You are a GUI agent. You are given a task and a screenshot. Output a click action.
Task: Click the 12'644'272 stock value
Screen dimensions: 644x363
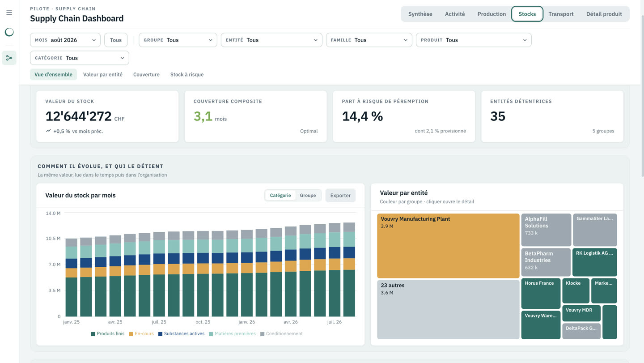[78, 116]
